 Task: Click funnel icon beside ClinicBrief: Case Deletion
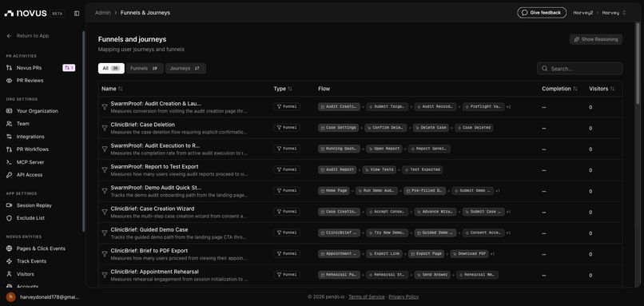click(105, 128)
